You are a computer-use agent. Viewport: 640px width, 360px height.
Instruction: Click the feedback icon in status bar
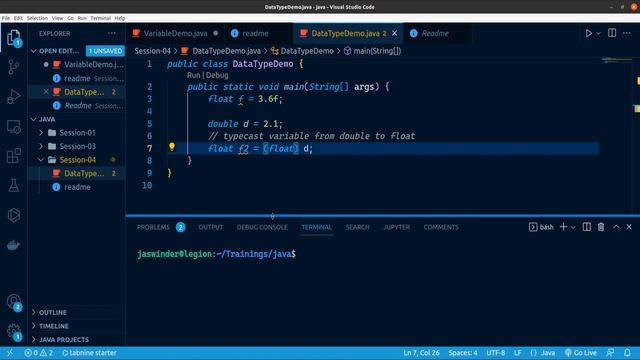[610, 353]
